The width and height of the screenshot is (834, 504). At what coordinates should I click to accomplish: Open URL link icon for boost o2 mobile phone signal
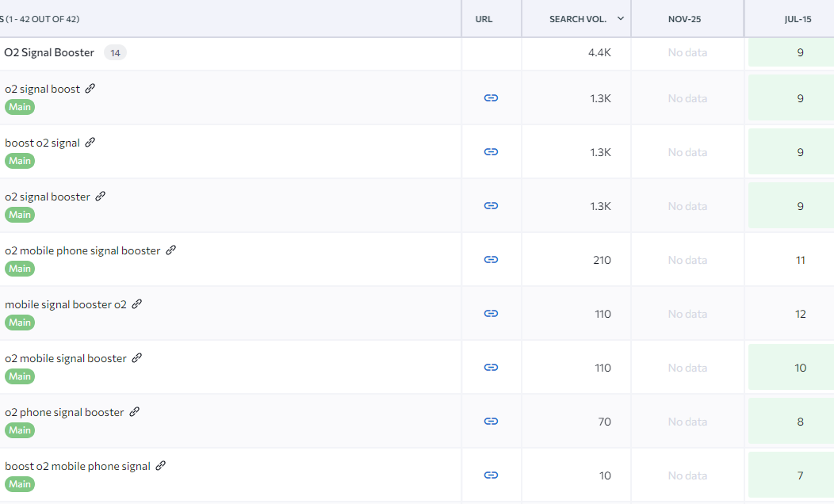coord(491,475)
